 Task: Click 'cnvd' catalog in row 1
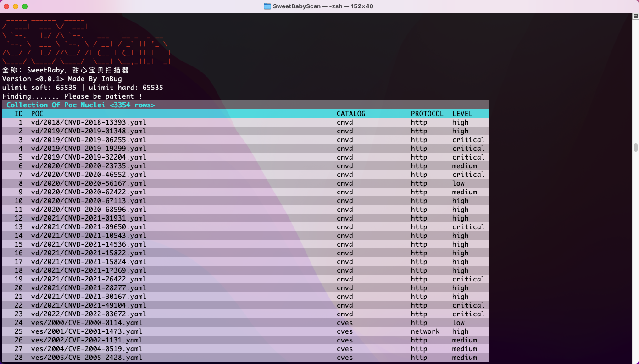point(345,122)
